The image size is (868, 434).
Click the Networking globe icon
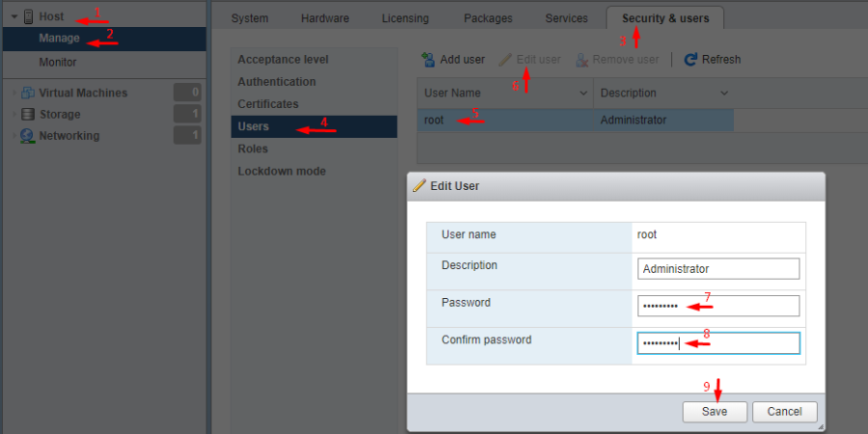pos(27,136)
